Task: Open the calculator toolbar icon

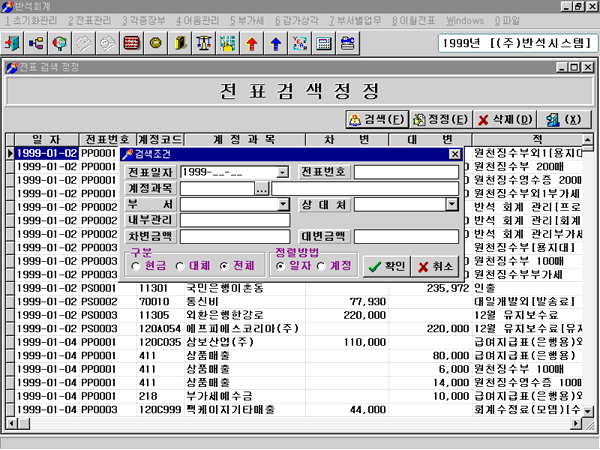Action: coord(324,44)
